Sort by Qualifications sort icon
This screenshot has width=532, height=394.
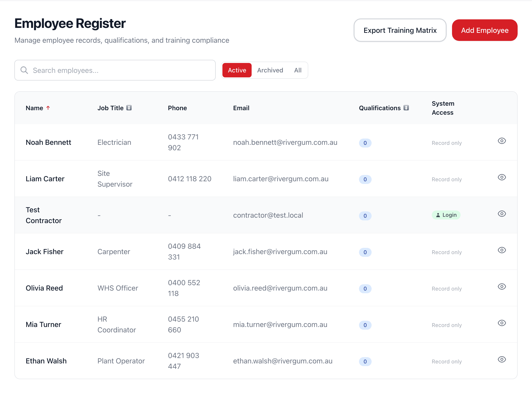(x=406, y=108)
